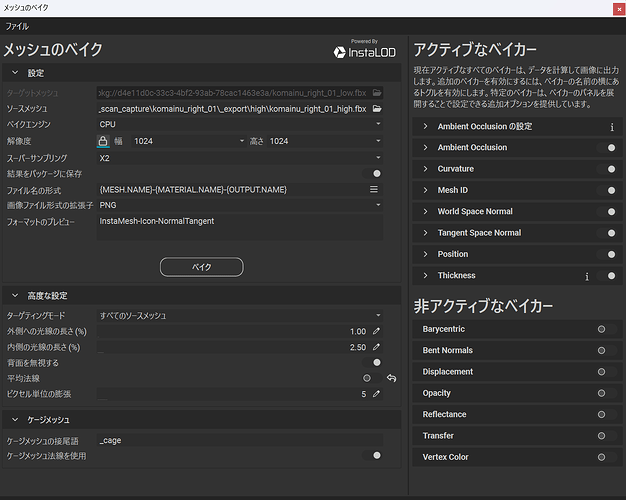This screenshot has width=626, height=500.
Task: Open the file name format options menu icon
Action: coord(375,188)
